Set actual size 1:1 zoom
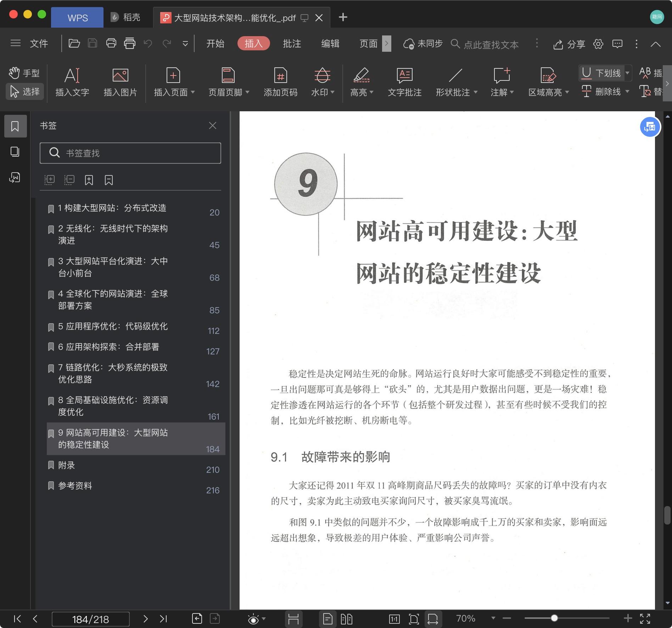Viewport: 672px width, 628px height. pos(394,619)
